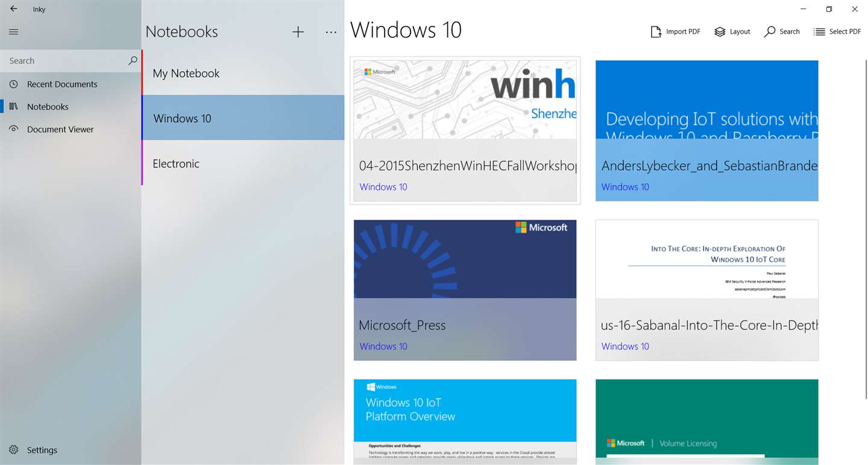Click the search magnifier in the sidebar
This screenshot has height=465, width=868.
(x=133, y=61)
